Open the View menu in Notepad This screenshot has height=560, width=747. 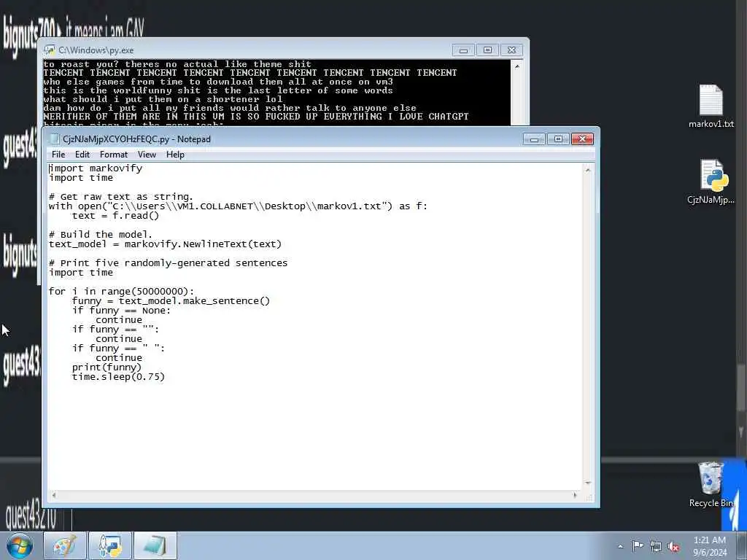click(147, 155)
